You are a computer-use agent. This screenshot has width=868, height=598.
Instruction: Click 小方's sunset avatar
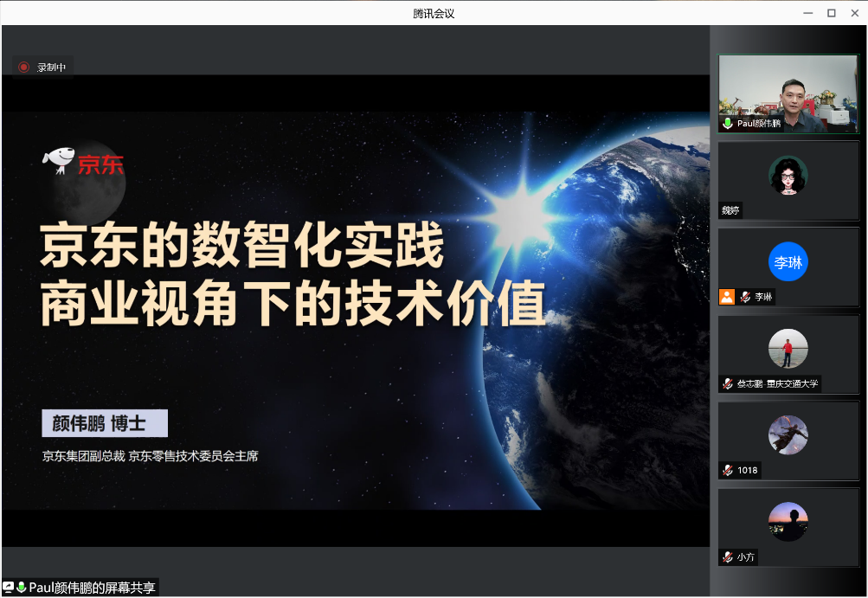click(x=788, y=522)
